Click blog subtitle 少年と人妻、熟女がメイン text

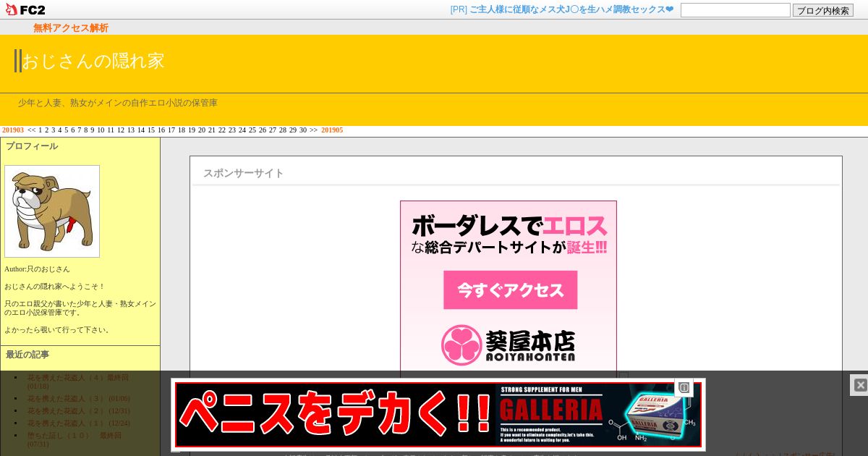118,104
